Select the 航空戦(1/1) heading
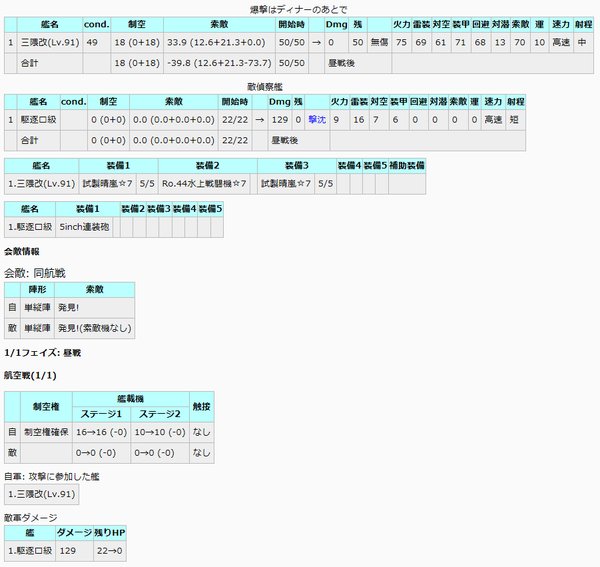The image size is (600, 567). pos(30,376)
